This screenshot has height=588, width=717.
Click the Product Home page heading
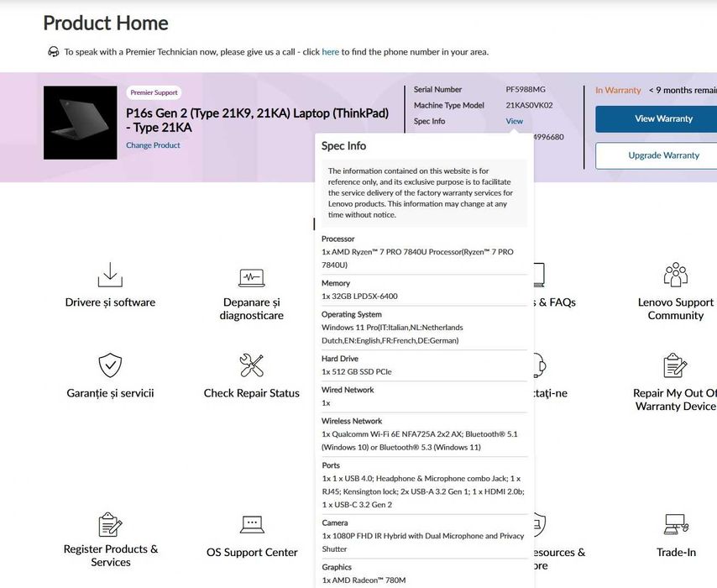pyautogui.click(x=106, y=23)
